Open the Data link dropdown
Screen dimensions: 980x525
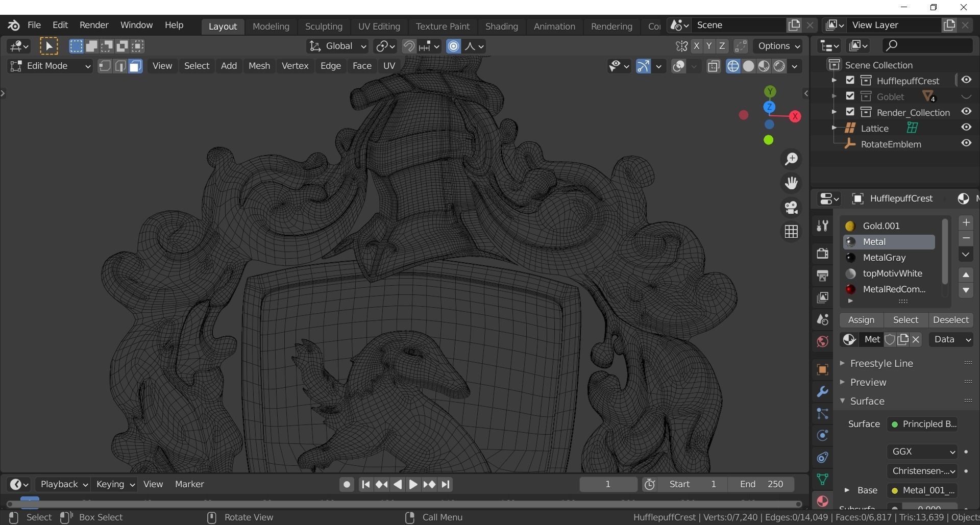(x=952, y=340)
